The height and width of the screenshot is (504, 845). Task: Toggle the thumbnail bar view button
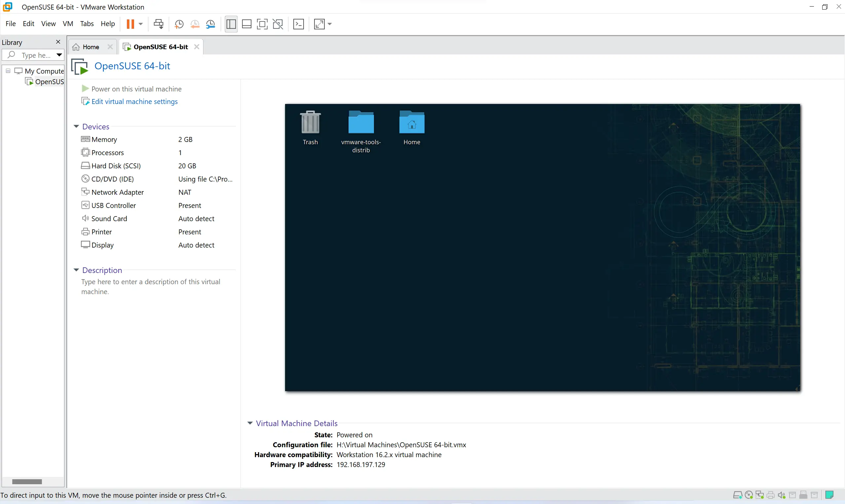247,24
